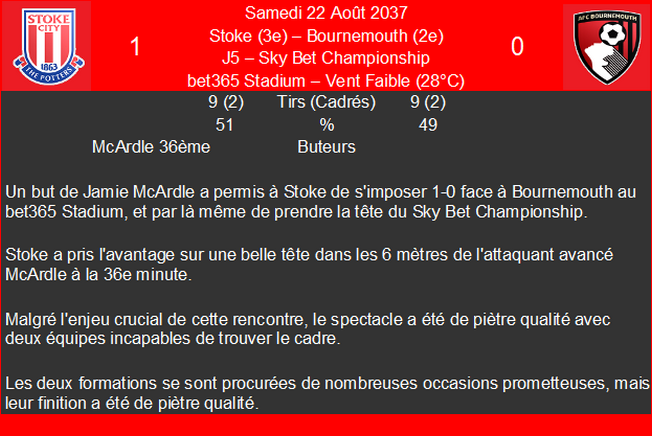The width and height of the screenshot is (652, 436).
Task: Click the paragraph starting Les deux formations
Action: tap(327, 393)
